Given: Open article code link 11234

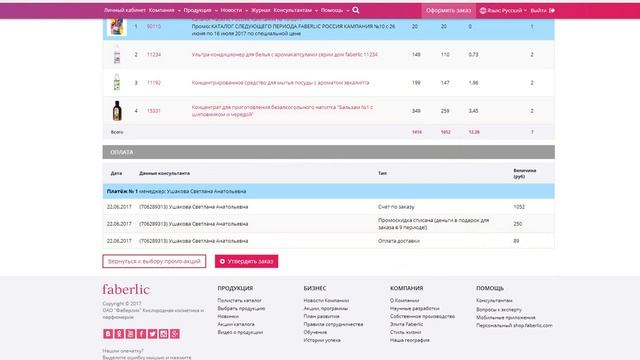Looking at the screenshot, I should [x=154, y=55].
